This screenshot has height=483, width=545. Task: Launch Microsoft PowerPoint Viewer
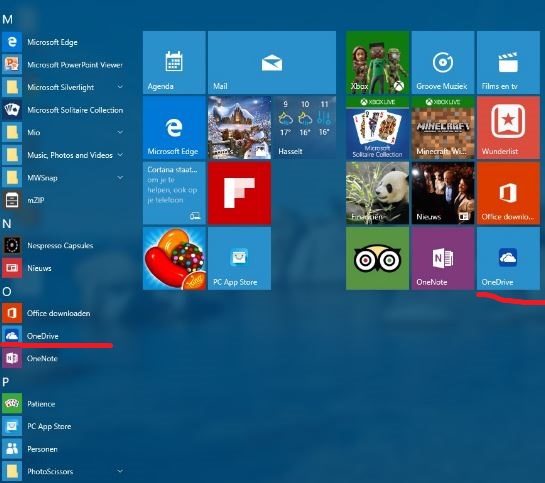63,65
